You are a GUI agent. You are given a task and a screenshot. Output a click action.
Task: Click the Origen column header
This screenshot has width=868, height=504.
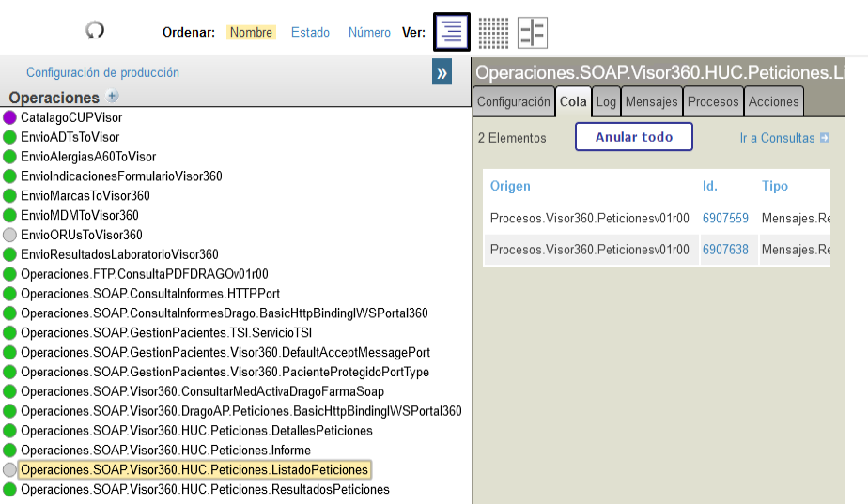pyautogui.click(x=510, y=186)
